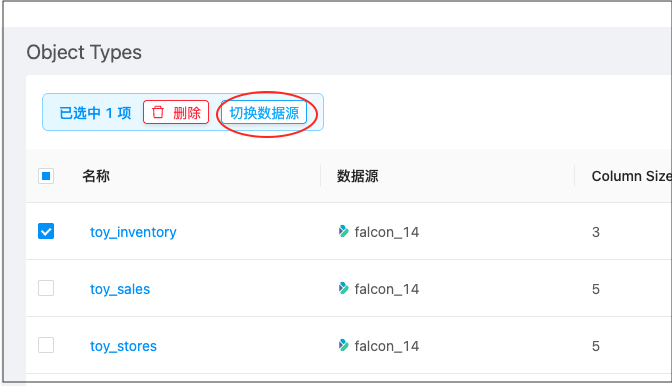The height and width of the screenshot is (386, 672).
Task: Click the Column Size column header
Action: coord(631,176)
